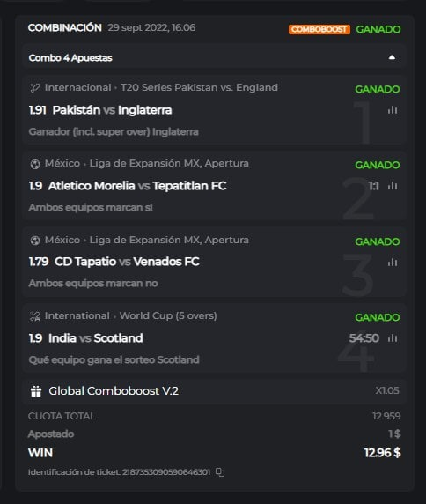Click T20 Series Pakistan vs. England league
This screenshot has width=426, height=504.
click(199, 87)
